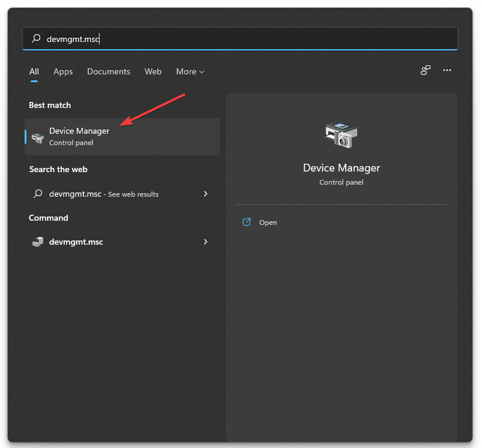
Task: Expand the See web results arrow
Action: [205, 194]
